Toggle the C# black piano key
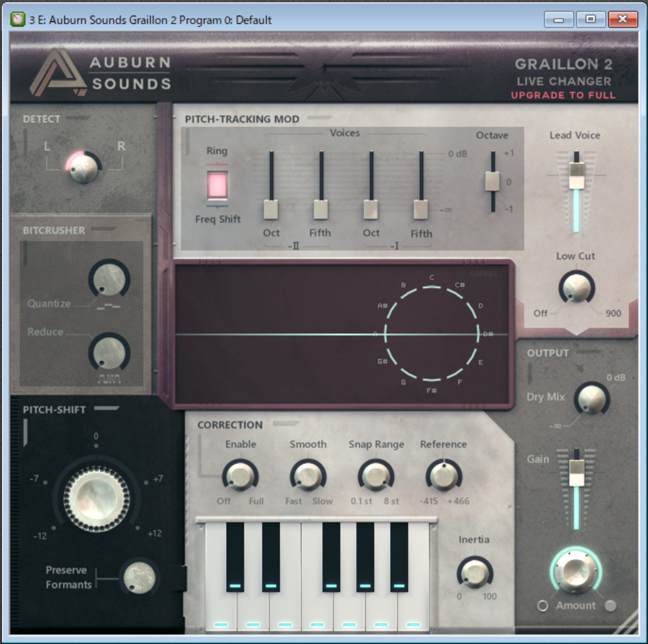The image size is (648, 644). pyautogui.click(x=234, y=557)
